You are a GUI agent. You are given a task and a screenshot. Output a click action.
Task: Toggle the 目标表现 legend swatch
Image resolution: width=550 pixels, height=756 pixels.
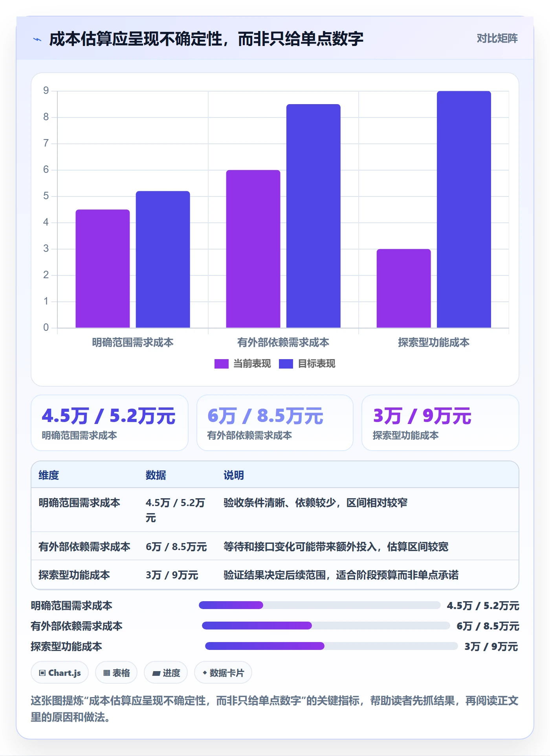pyautogui.click(x=286, y=364)
